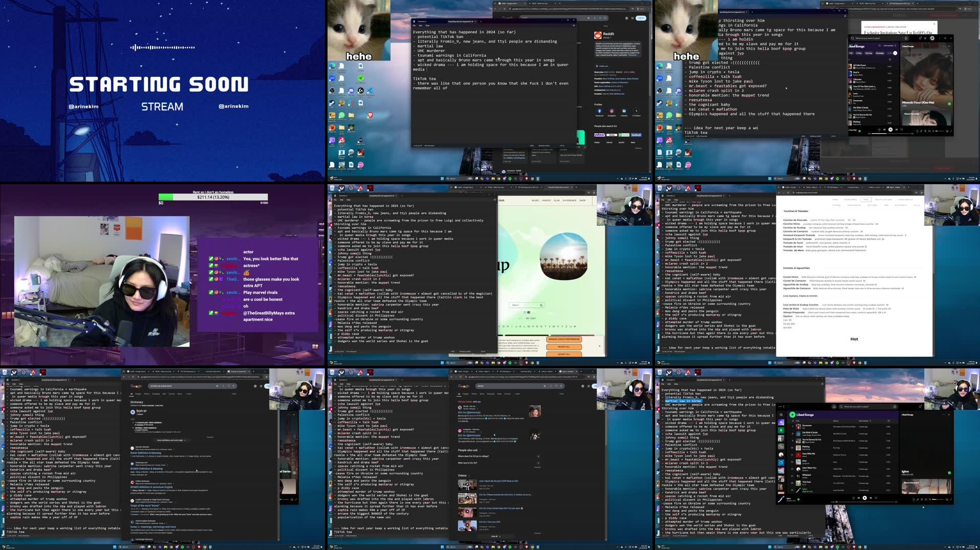Toggle shuffle in the Igloo player bar
The width and height of the screenshot is (980, 550).
pos(853,498)
